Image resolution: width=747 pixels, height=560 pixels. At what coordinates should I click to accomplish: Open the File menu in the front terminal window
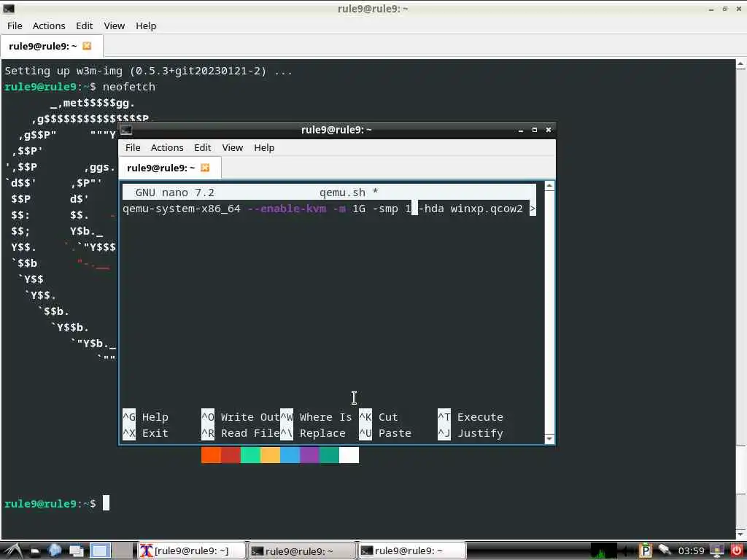[x=133, y=147]
